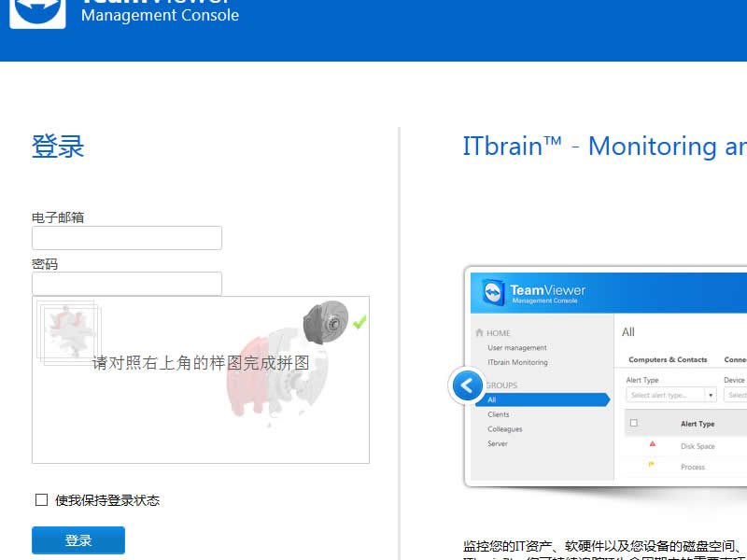
Task: Check the select-all box in the Alert Type header
Action: coord(633,424)
